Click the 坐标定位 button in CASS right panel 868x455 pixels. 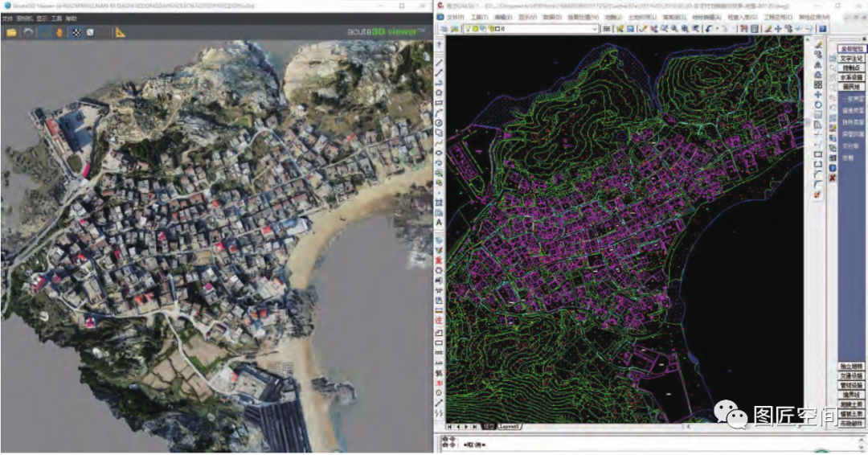pyautogui.click(x=851, y=49)
